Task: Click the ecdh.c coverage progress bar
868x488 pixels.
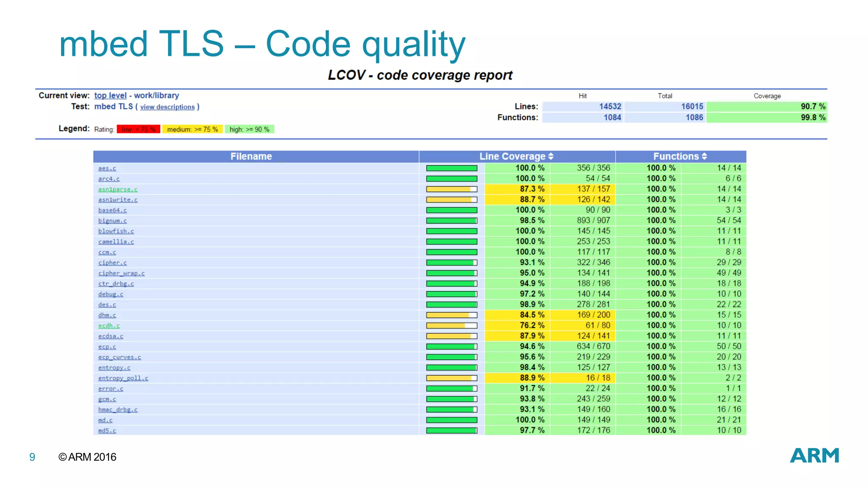Action: pos(452,326)
